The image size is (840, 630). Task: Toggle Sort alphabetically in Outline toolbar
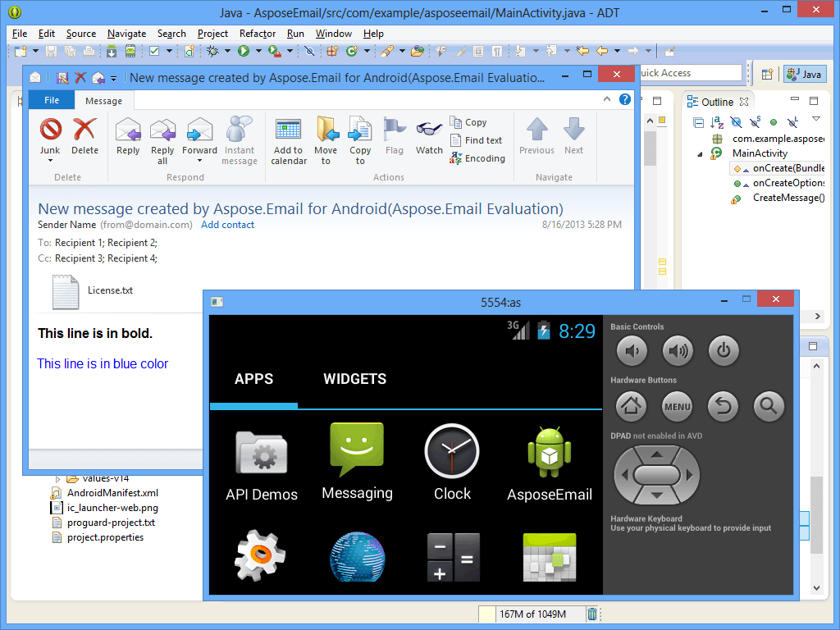coord(717,123)
